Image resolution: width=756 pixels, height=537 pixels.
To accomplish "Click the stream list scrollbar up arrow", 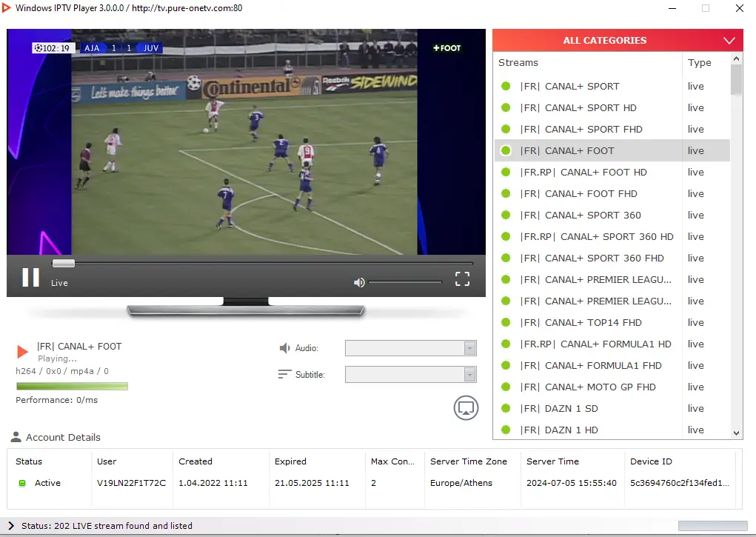I will point(736,59).
